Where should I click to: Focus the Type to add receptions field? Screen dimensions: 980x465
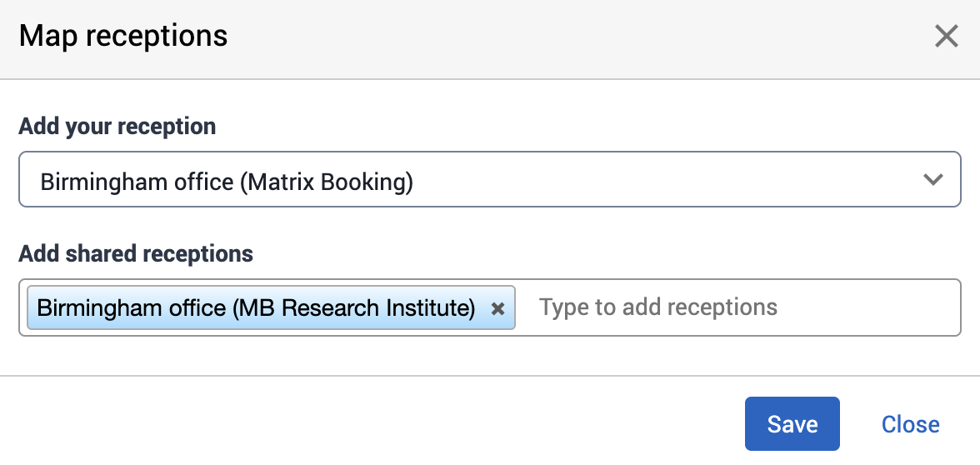pos(658,307)
